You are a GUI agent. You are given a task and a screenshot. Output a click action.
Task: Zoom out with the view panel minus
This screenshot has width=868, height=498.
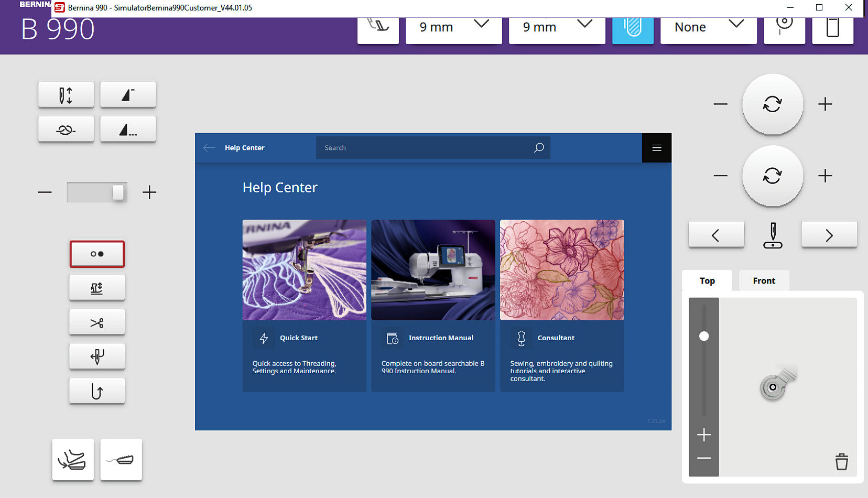[704, 458]
